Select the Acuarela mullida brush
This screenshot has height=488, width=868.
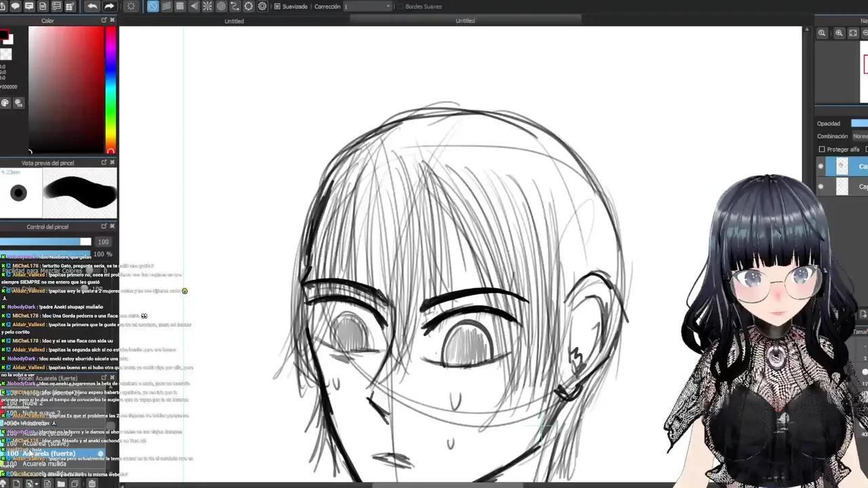[x=54, y=464]
